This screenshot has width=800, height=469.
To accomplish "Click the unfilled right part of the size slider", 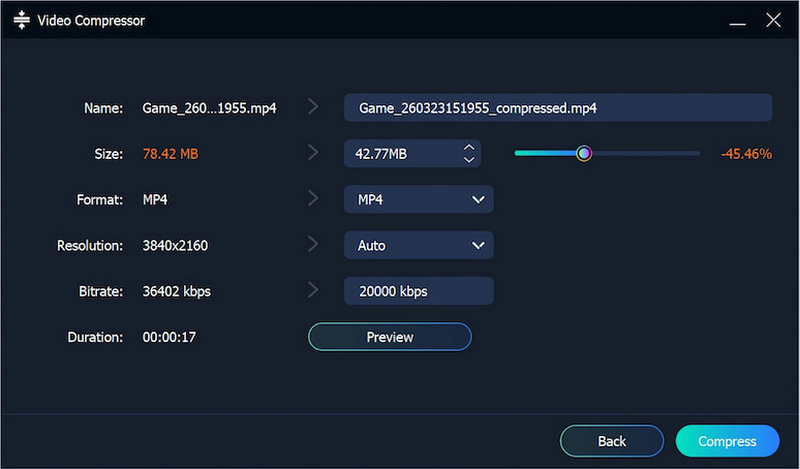I will (645, 153).
